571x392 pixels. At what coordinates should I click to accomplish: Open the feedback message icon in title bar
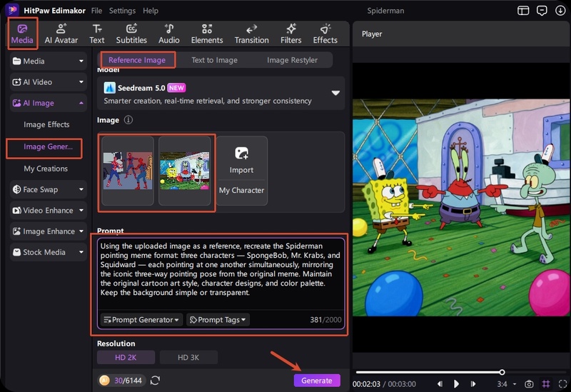542,11
